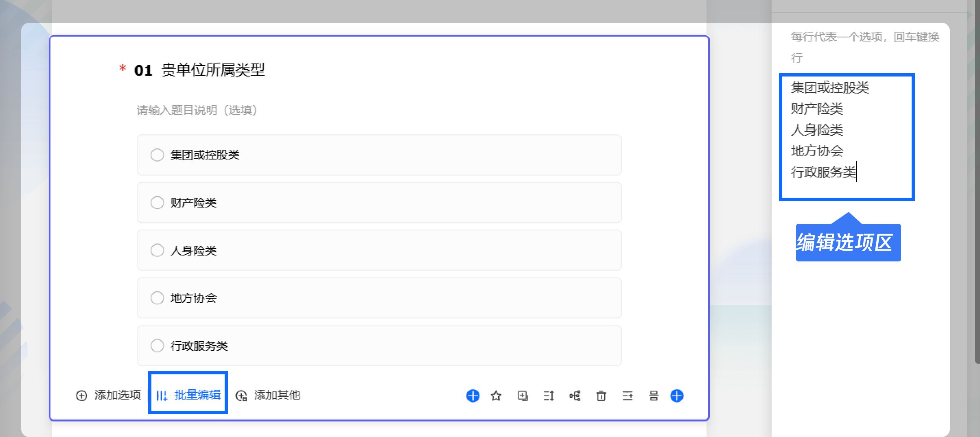This screenshot has width=980, height=437.
Task: Choose the 行政服务类 radio button
Action: point(157,345)
